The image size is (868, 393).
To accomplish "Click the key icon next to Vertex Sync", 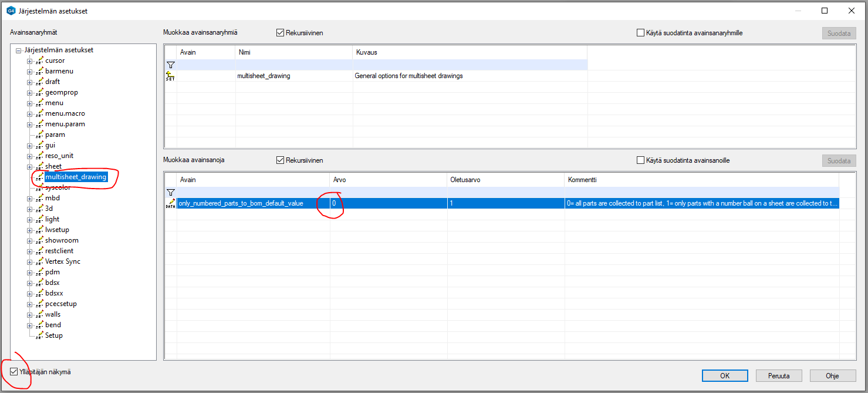I will pyautogui.click(x=39, y=261).
